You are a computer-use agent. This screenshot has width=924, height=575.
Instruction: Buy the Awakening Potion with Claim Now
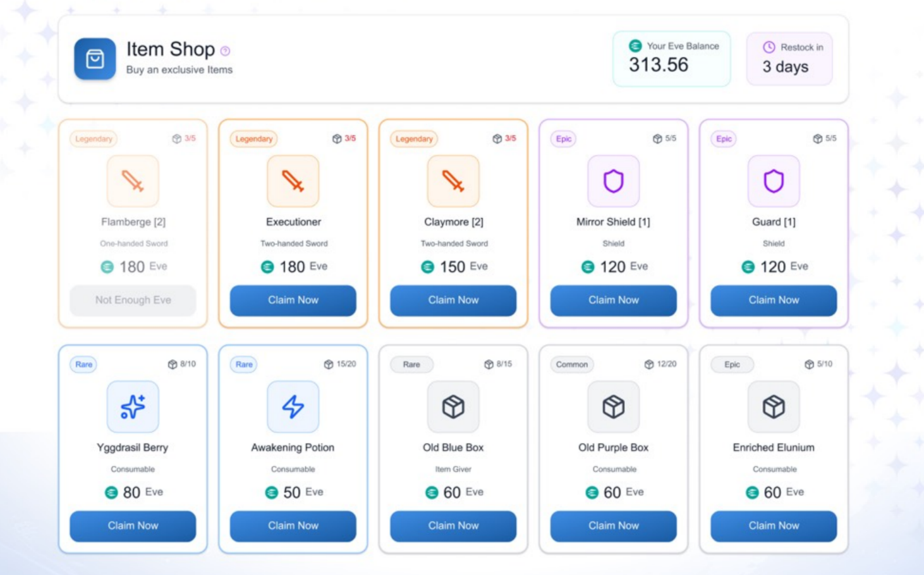(293, 526)
